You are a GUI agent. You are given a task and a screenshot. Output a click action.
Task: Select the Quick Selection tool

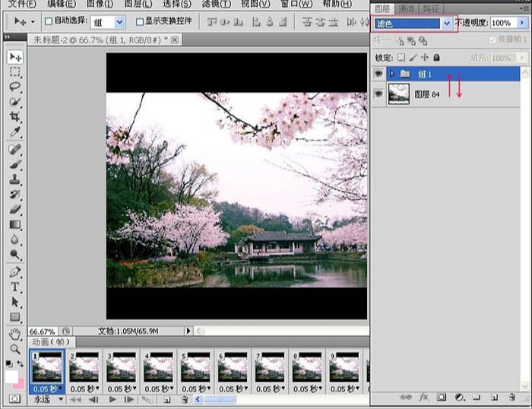pyautogui.click(x=15, y=102)
